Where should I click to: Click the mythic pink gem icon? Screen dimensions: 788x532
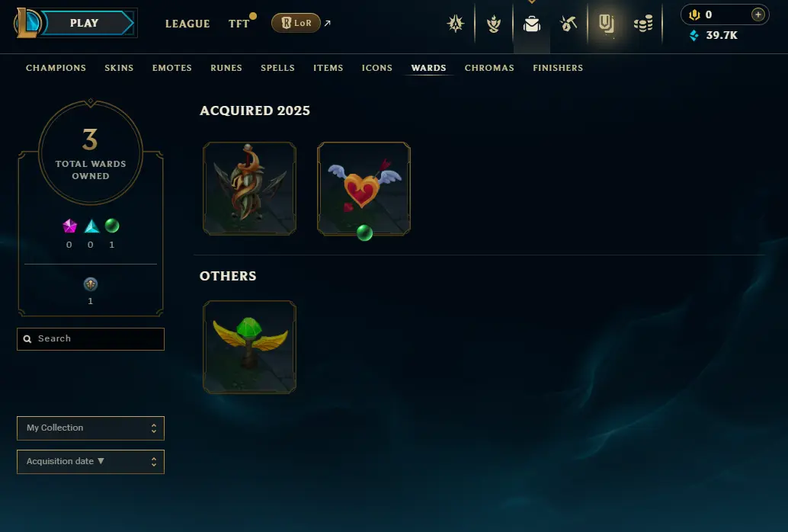(69, 226)
